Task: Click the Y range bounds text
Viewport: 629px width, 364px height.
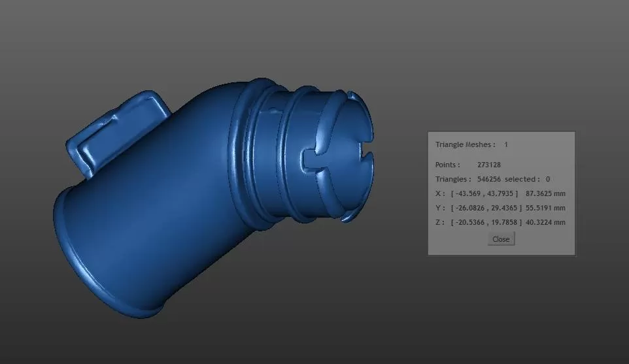Action: point(484,208)
